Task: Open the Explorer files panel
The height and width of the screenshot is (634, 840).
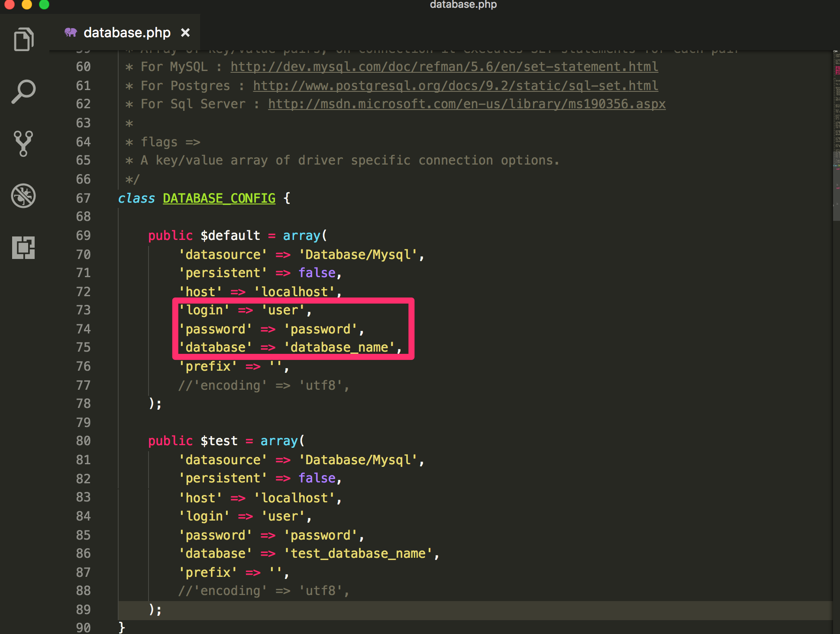Action: [23, 39]
